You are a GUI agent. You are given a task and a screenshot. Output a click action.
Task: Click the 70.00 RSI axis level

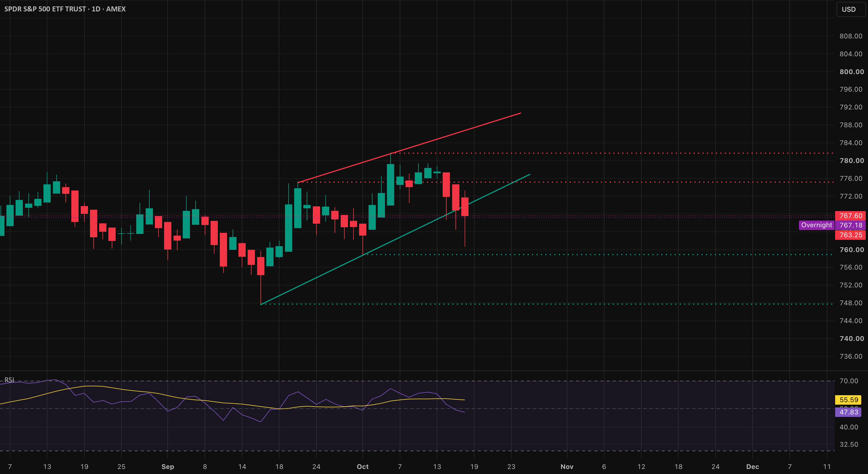click(x=849, y=381)
